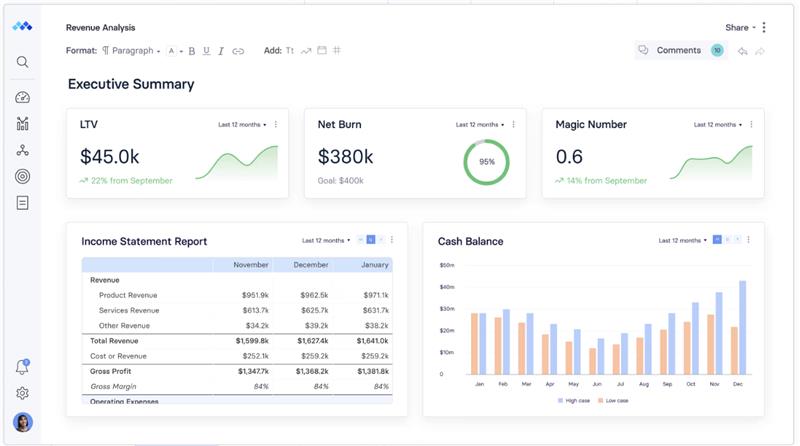
Task: Toggle italic formatting
Action: pos(221,51)
